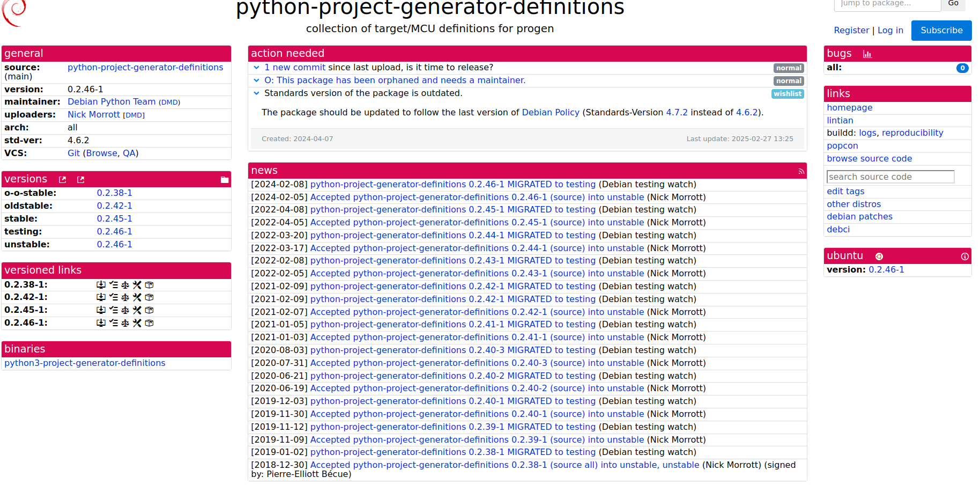980x499 pixels.
Task: Collapse the outdated Standards version item
Action: click(x=256, y=93)
